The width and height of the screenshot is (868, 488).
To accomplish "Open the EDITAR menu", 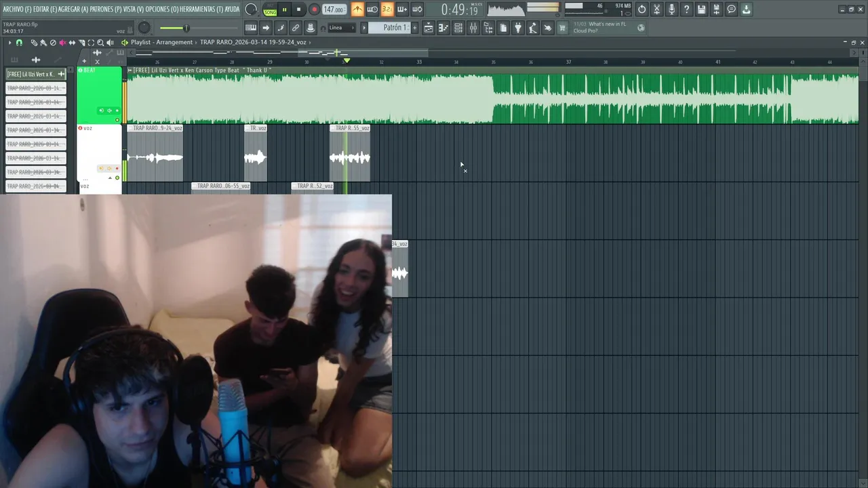I will click(x=45, y=9).
